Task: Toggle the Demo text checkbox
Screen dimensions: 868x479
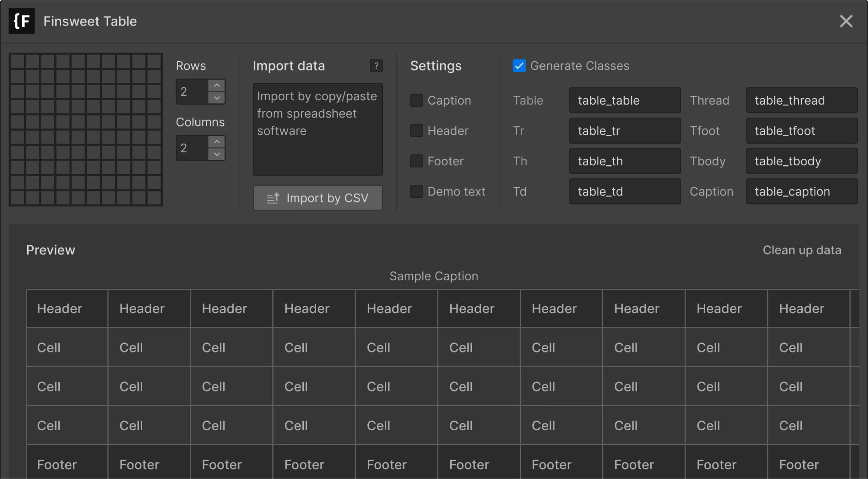Action: pyautogui.click(x=417, y=191)
